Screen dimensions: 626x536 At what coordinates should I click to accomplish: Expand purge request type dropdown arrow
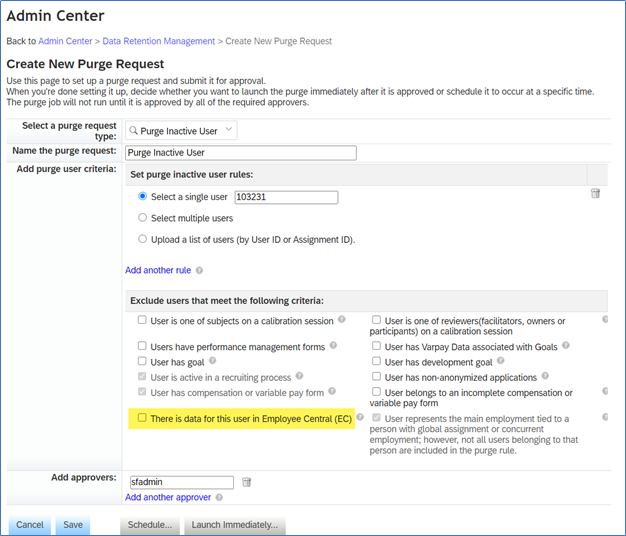229,129
